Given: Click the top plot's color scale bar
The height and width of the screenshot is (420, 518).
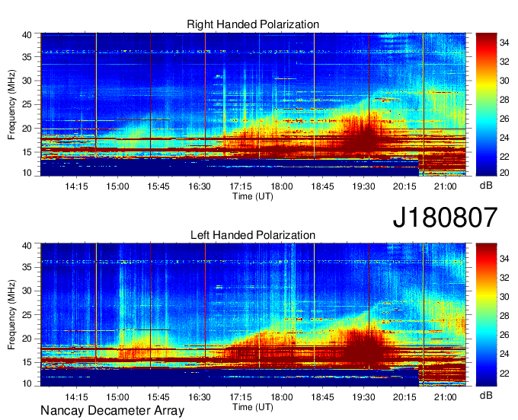Looking at the screenshot, I should point(486,104).
